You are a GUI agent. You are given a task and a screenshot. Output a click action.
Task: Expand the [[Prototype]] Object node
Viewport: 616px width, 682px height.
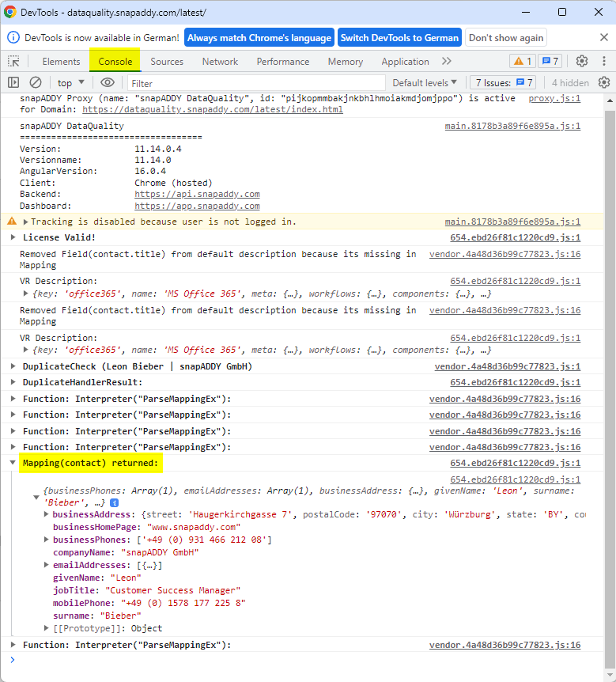click(x=46, y=628)
